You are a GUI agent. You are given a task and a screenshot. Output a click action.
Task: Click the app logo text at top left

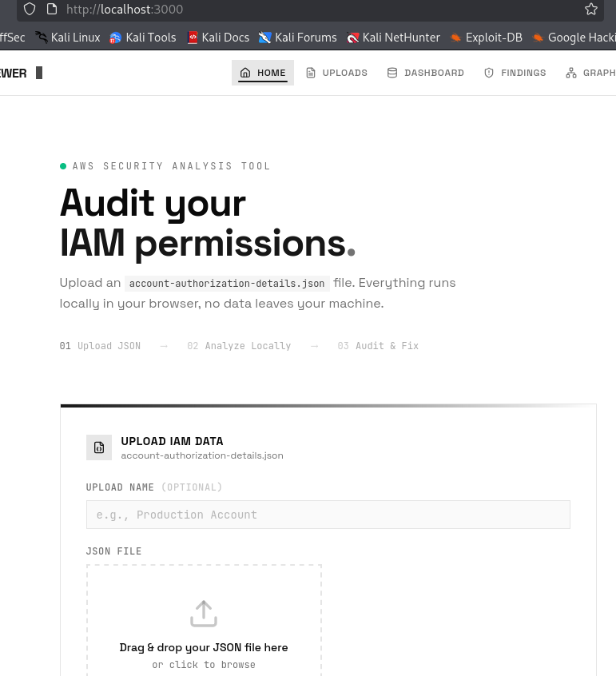[14, 74]
